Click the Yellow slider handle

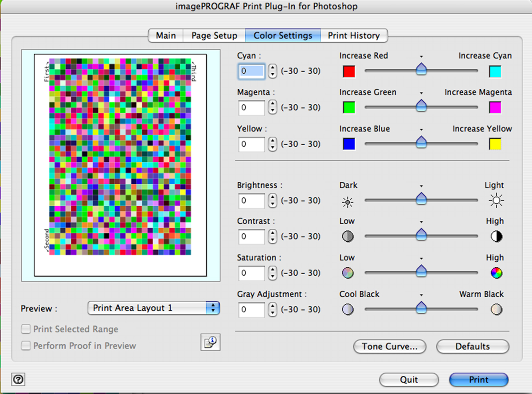421,142
